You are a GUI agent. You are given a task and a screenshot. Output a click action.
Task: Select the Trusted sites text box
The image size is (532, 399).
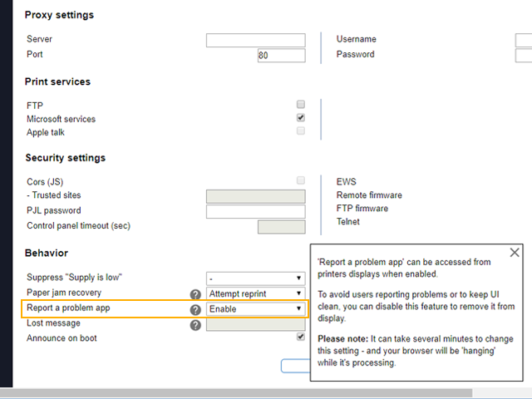point(255,196)
